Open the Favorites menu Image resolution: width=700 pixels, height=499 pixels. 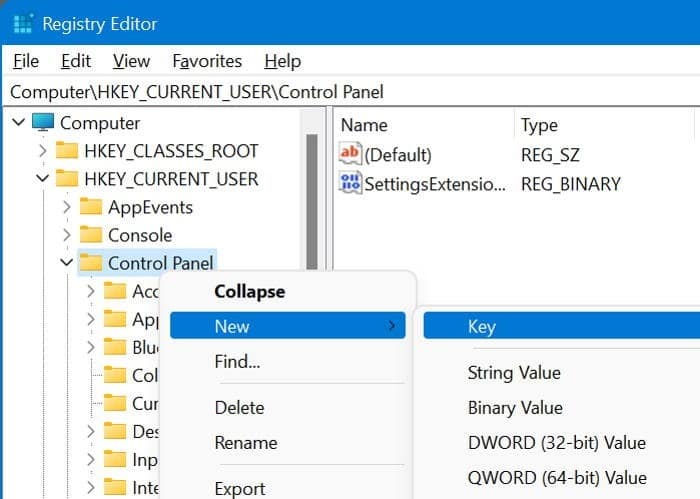click(207, 61)
